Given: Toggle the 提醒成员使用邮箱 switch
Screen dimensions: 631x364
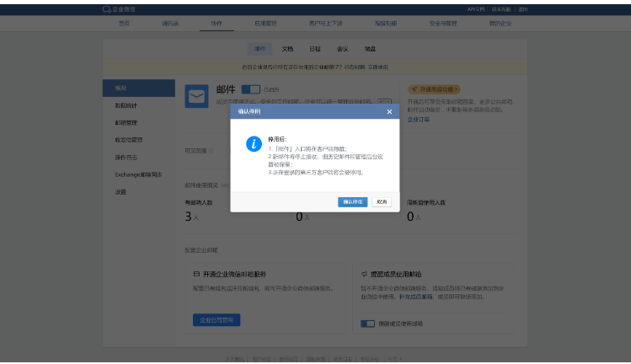Looking at the screenshot, I should coord(367,324).
